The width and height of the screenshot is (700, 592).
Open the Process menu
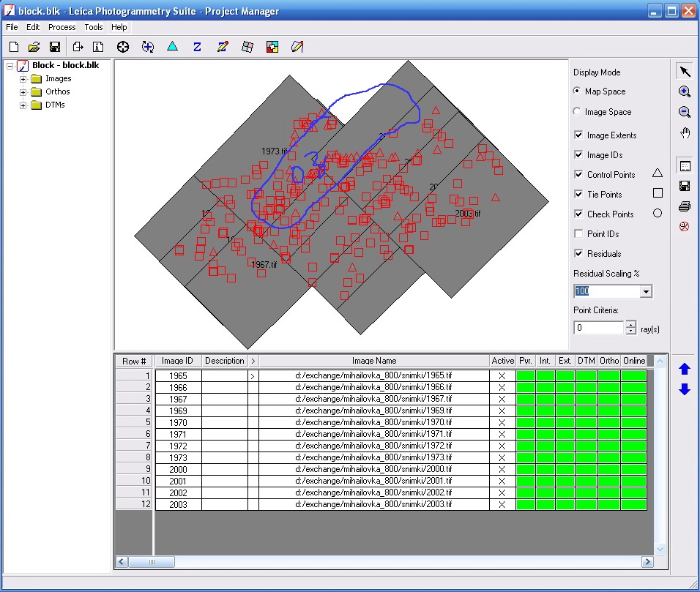coord(62,27)
